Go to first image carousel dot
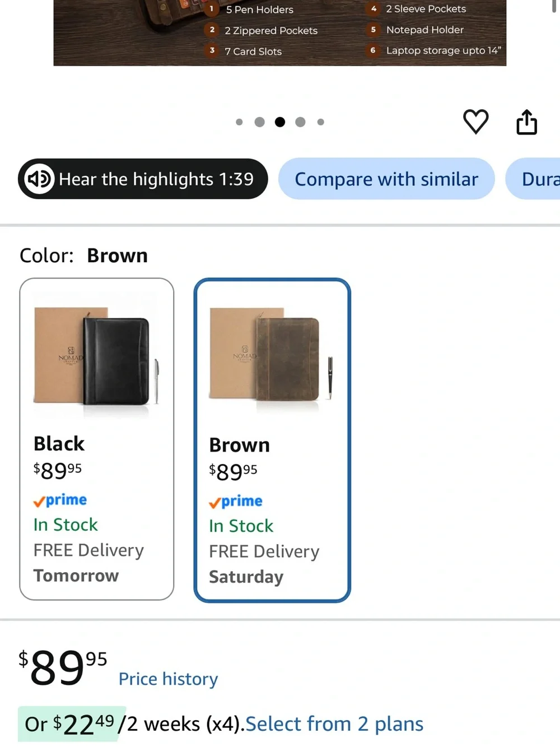The height and width of the screenshot is (747, 560). point(239,122)
